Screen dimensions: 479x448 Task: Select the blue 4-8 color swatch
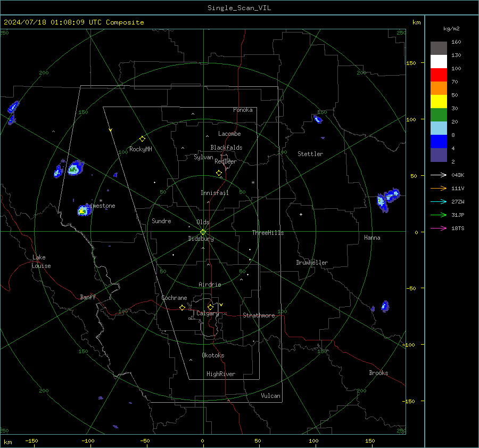point(439,142)
